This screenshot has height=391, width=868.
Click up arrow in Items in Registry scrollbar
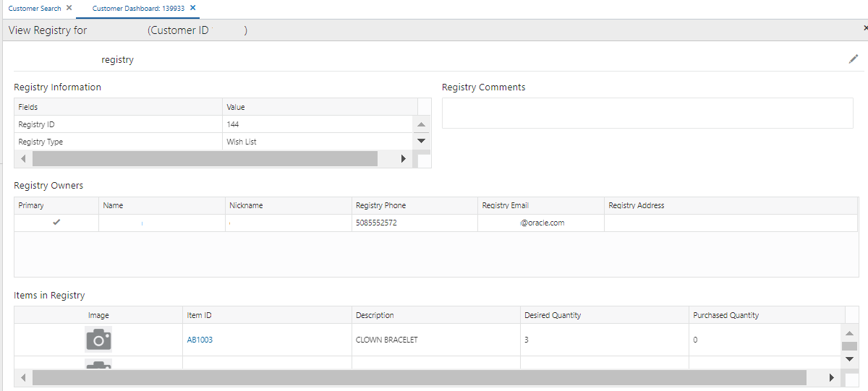[851, 333]
